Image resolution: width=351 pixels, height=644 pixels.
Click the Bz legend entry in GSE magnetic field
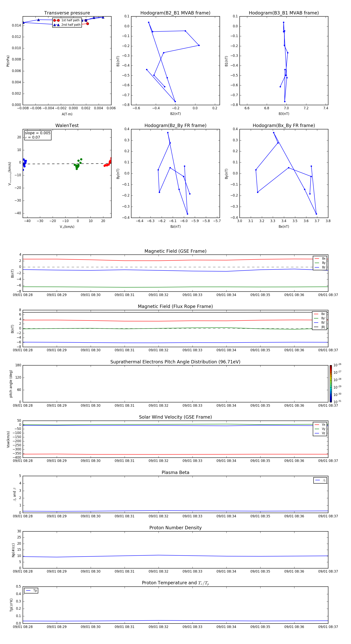pyautogui.click(x=320, y=267)
